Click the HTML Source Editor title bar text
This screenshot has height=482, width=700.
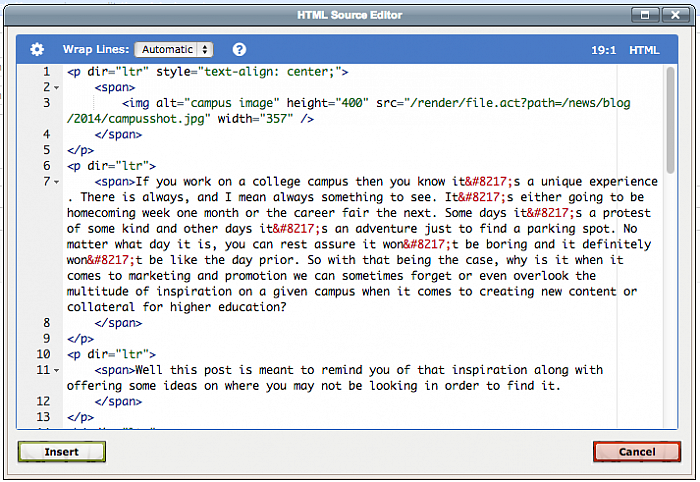click(x=350, y=15)
